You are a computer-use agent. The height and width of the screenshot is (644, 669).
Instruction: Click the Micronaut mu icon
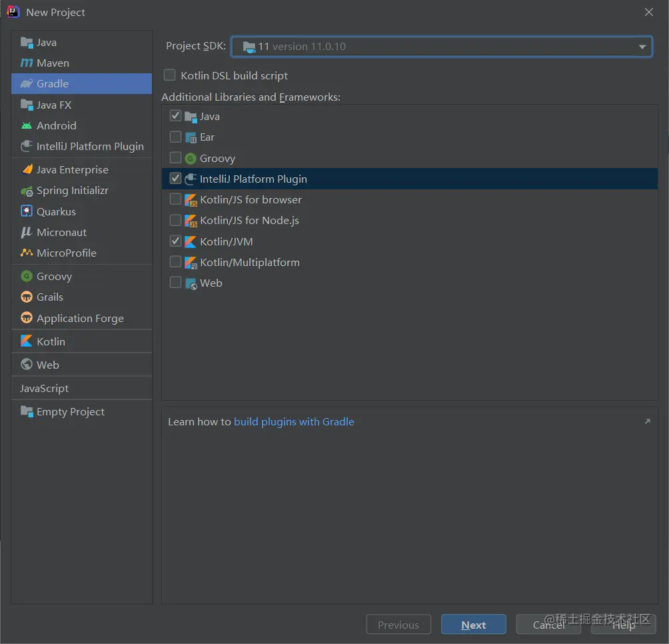click(x=27, y=232)
